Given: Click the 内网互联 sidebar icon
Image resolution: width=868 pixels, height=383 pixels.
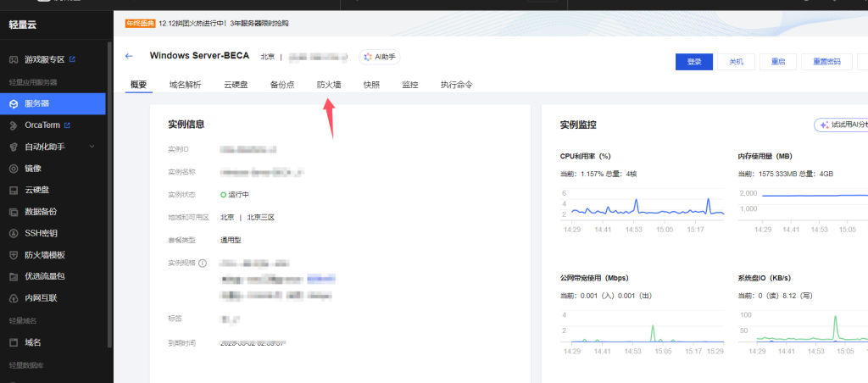Looking at the screenshot, I should [x=14, y=298].
